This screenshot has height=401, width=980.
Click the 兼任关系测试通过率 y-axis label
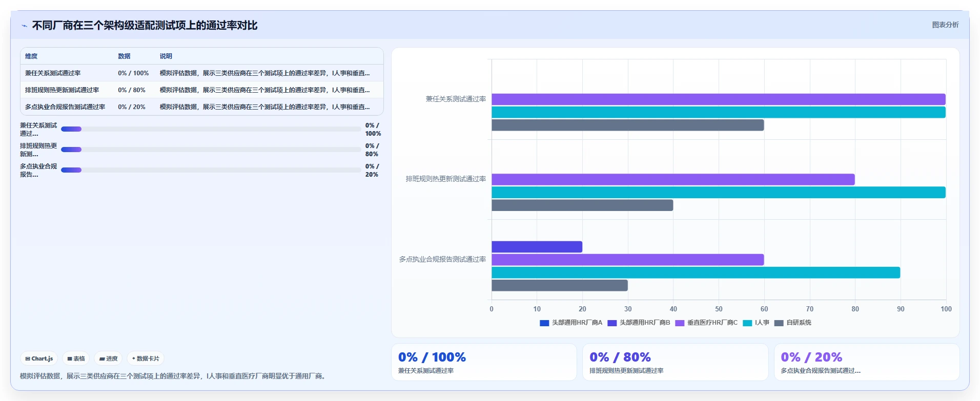pos(456,99)
